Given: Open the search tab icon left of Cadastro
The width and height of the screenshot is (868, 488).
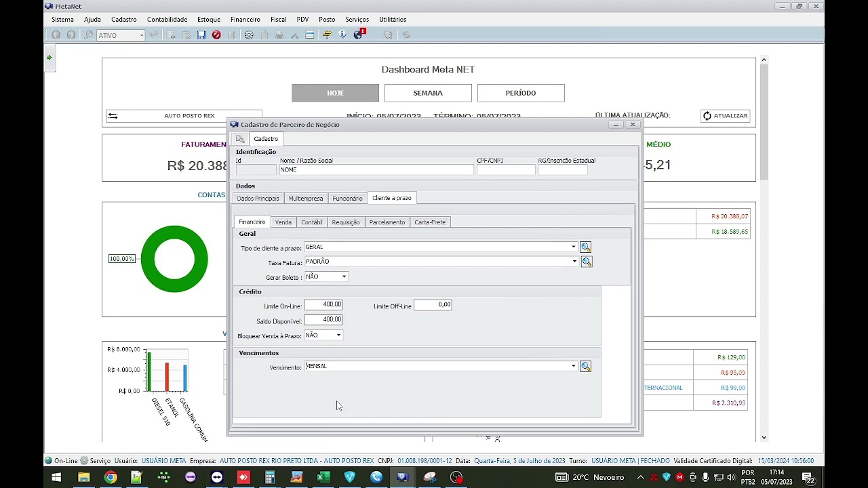Looking at the screenshot, I should point(240,139).
